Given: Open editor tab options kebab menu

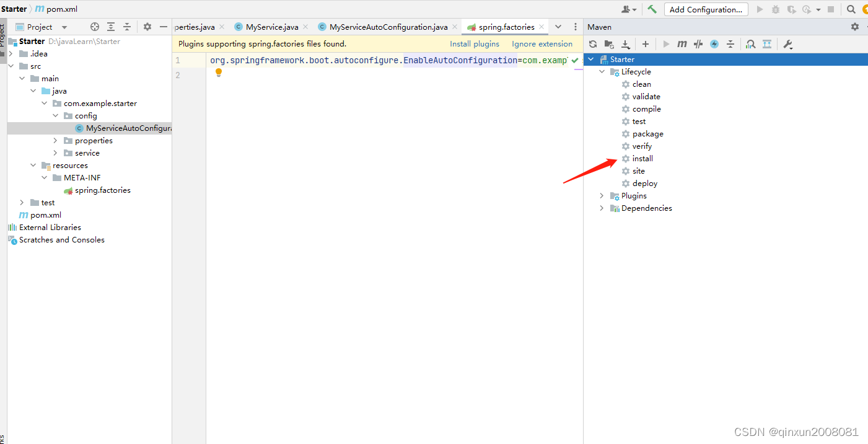Looking at the screenshot, I should (576, 27).
